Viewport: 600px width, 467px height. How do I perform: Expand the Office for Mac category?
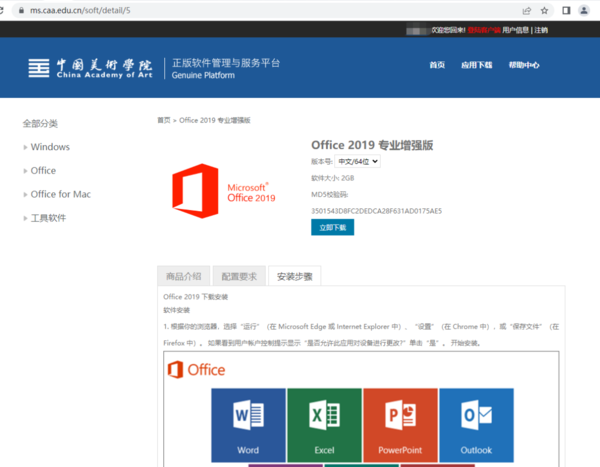(x=60, y=194)
